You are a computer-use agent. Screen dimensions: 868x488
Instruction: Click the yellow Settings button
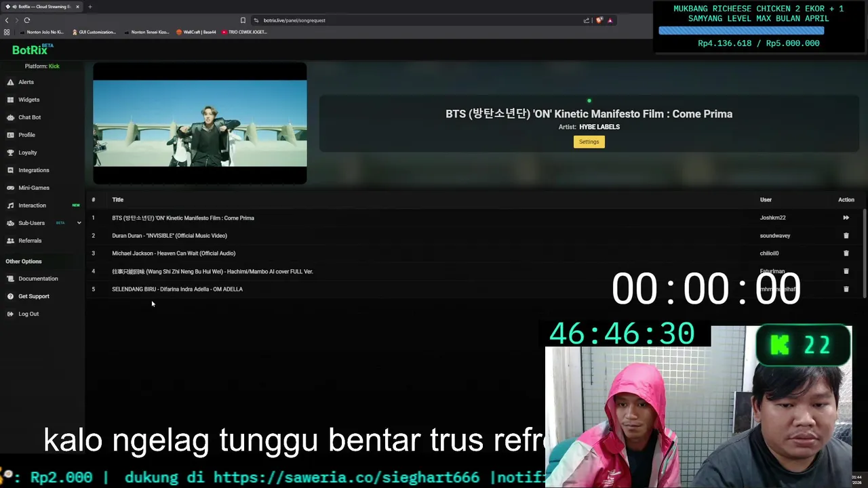589,142
